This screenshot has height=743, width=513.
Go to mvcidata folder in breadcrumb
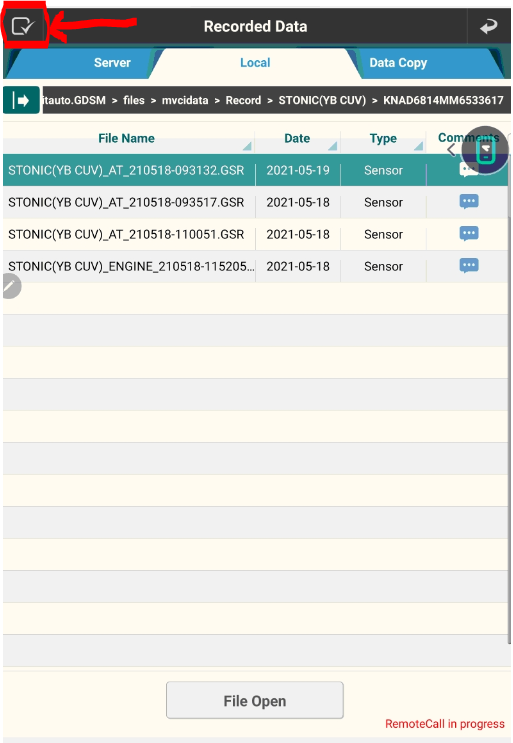[185, 100]
